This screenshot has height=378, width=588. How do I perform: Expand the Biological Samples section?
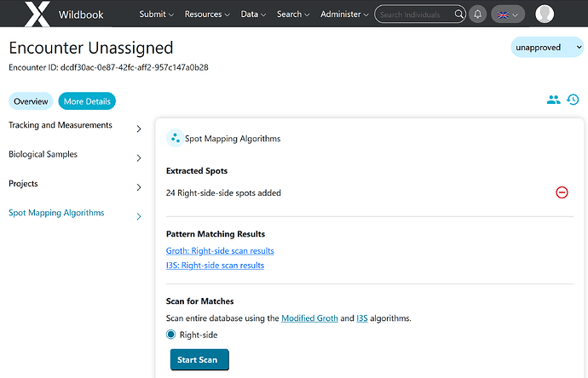click(75, 157)
